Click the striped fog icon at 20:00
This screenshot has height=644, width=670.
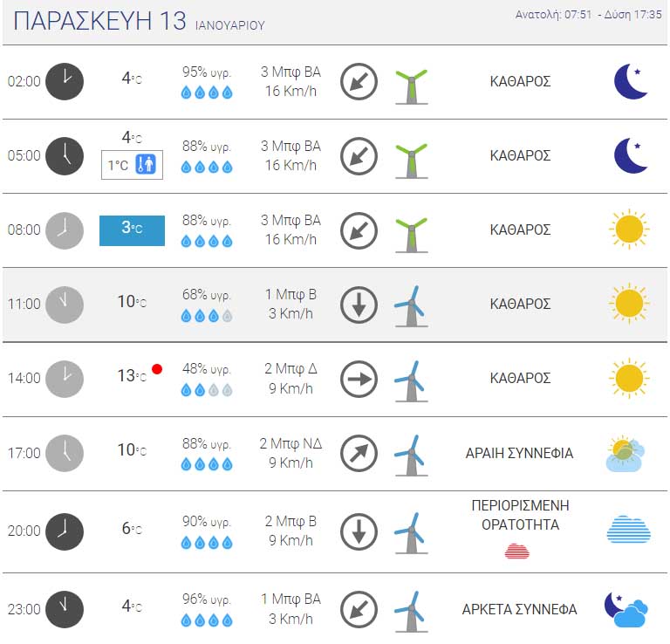(628, 529)
